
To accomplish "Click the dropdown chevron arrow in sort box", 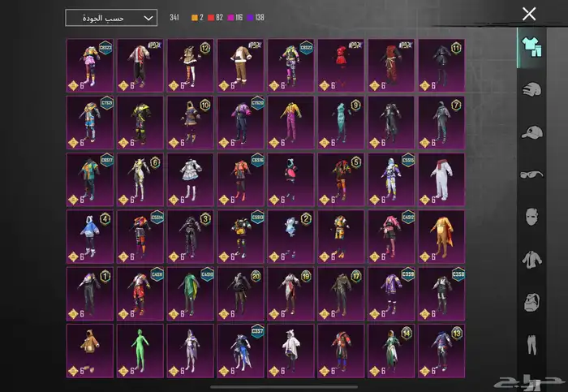I will coord(148,17).
